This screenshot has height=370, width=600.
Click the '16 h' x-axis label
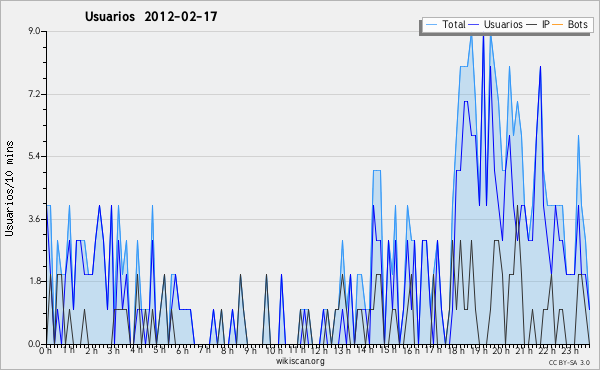[x=411, y=351]
